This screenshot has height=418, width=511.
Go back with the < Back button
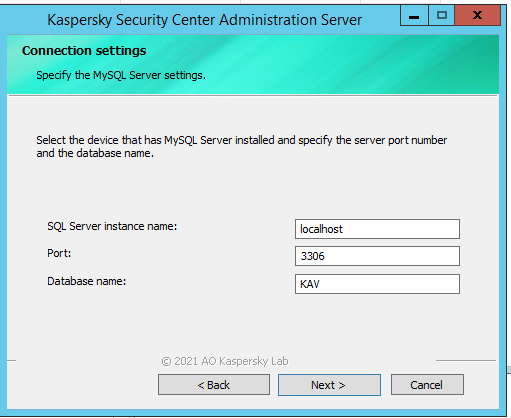(214, 385)
